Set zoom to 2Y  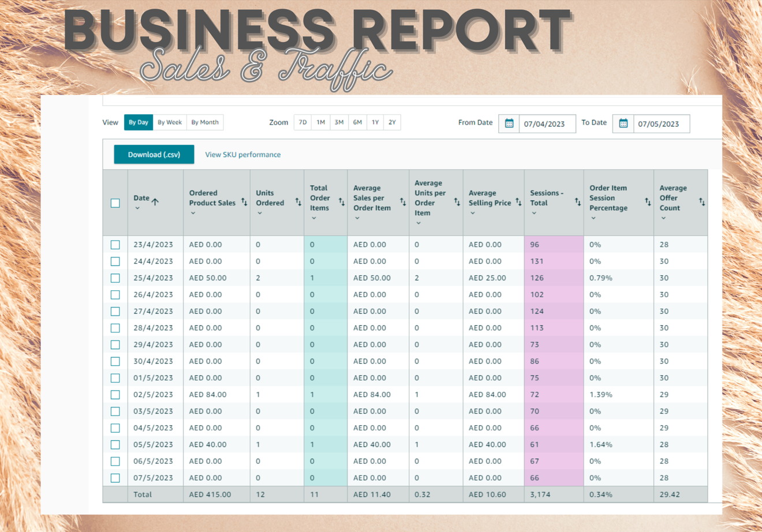tap(392, 122)
